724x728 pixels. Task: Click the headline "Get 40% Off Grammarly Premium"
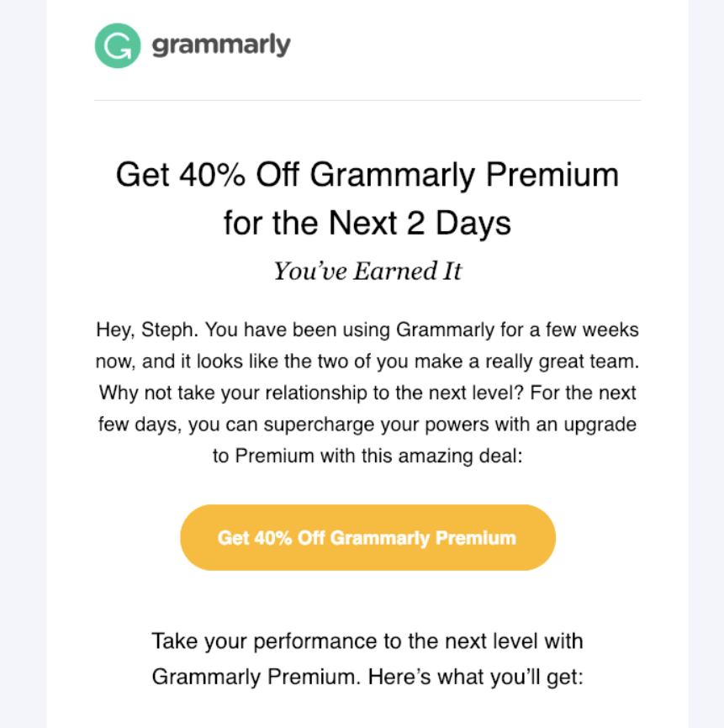[x=367, y=176]
